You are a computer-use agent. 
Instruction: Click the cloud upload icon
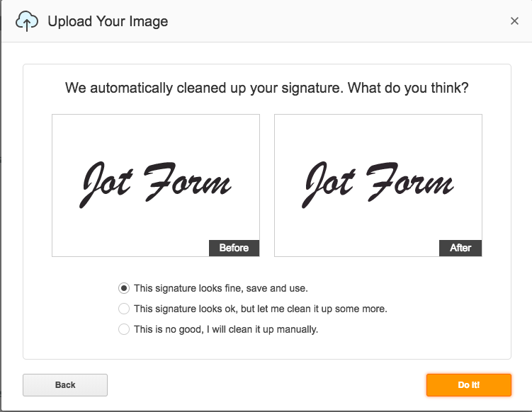(x=26, y=21)
